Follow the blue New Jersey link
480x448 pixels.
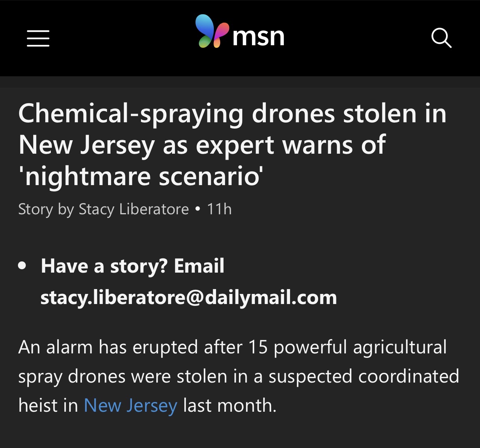pyautogui.click(x=130, y=405)
